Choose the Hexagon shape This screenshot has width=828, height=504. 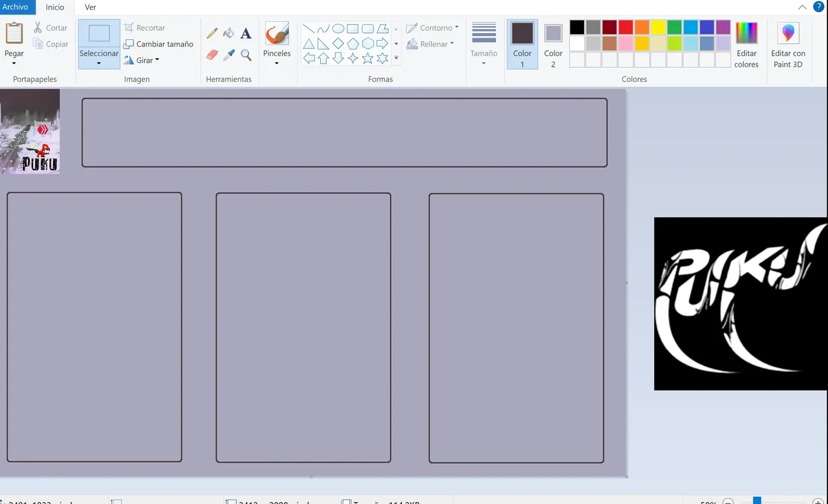click(367, 43)
